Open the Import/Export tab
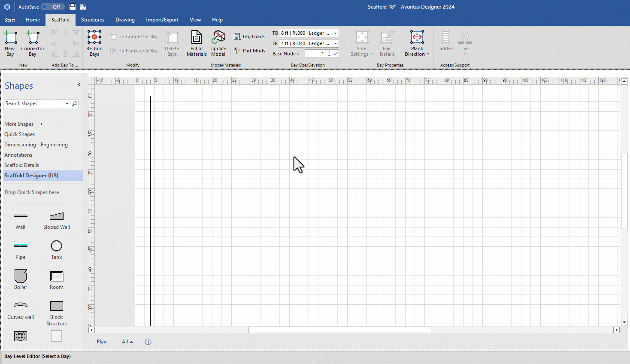Screen dimensions: 630x364 pyautogui.click(x=162, y=20)
